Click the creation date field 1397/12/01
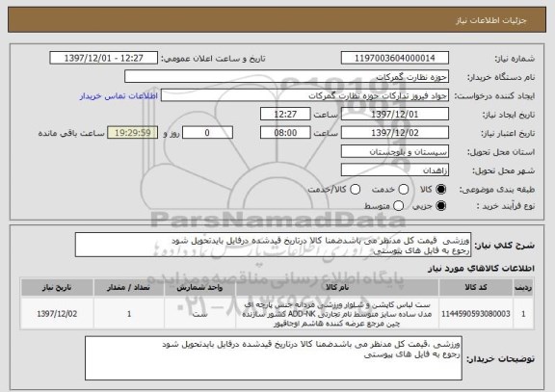 pos(395,114)
